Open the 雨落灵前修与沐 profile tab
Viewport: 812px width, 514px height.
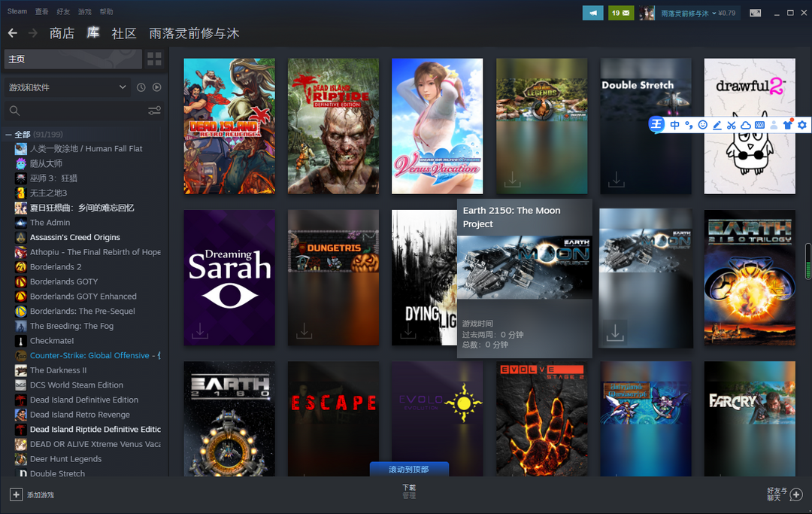(x=194, y=33)
